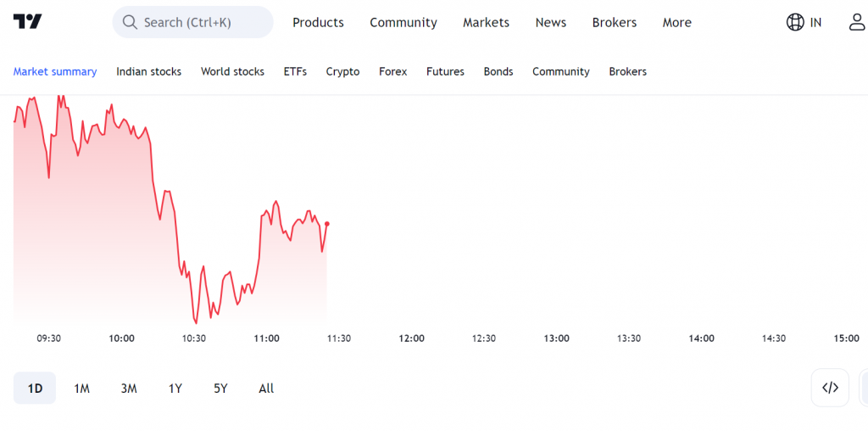Screen dimensions: 868x431
Task: Open the News link in header
Action: (x=551, y=23)
